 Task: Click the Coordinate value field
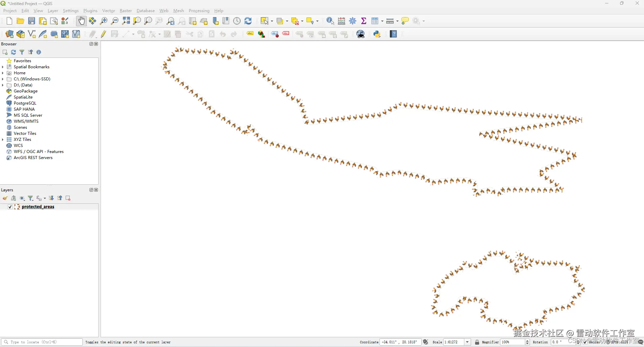click(x=400, y=342)
